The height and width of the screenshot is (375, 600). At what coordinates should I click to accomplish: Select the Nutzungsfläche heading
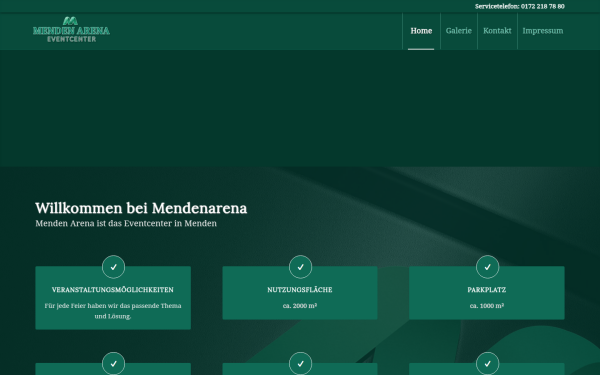tap(300, 290)
